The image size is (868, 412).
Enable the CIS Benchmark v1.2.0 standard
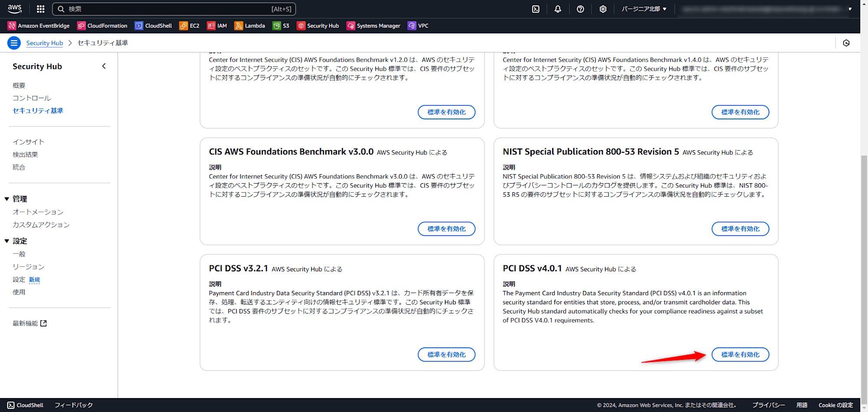tap(447, 112)
